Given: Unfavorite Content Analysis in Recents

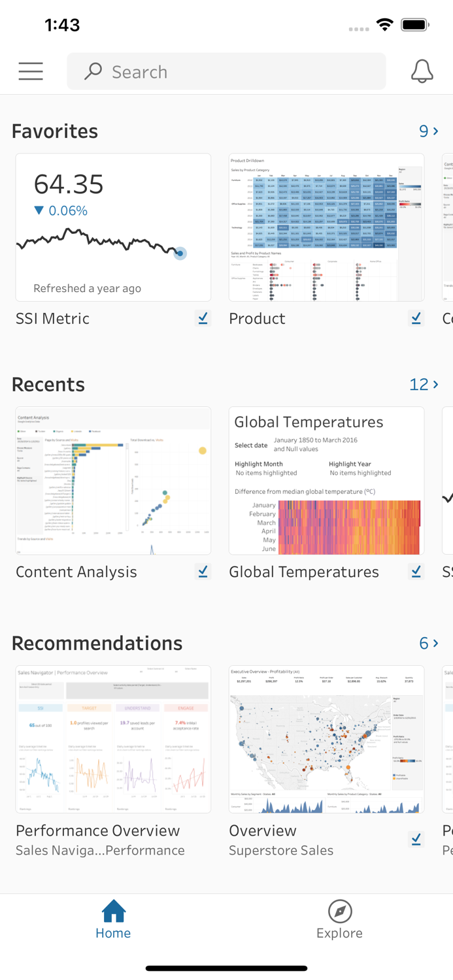Looking at the screenshot, I should (x=203, y=571).
